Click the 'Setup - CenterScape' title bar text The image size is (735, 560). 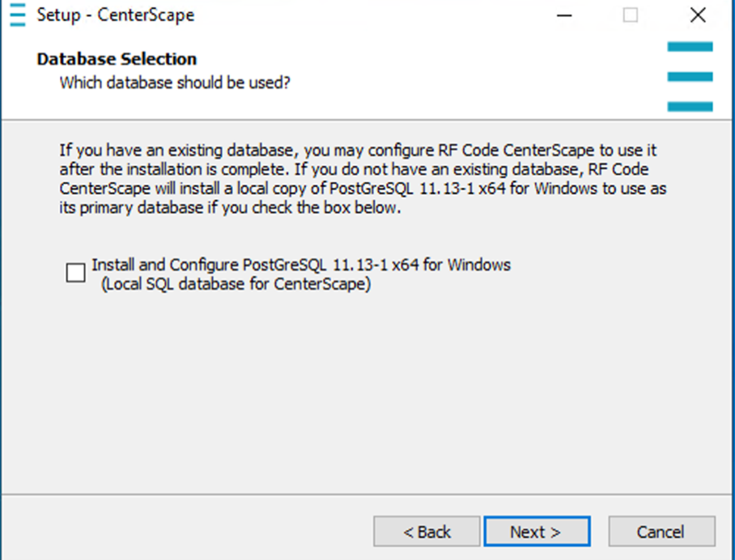[115, 15]
